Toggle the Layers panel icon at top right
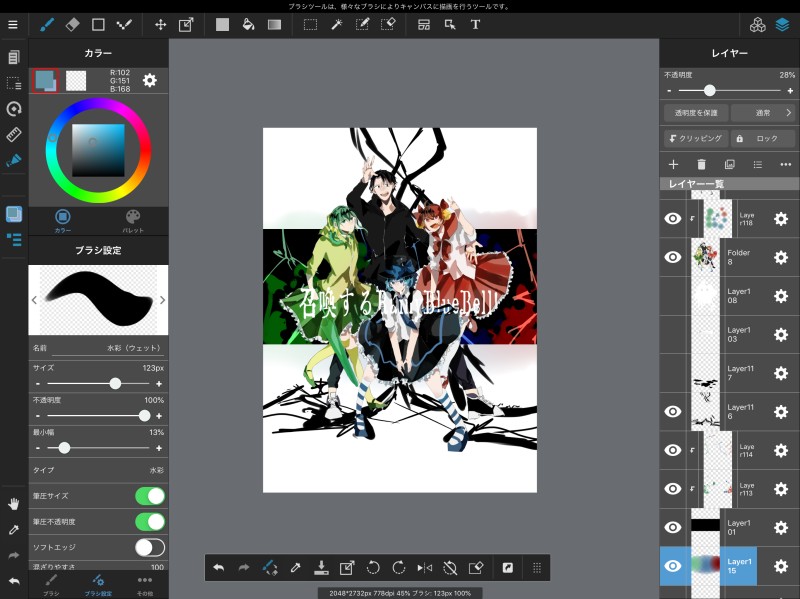The width and height of the screenshot is (800, 599). click(782, 24)
